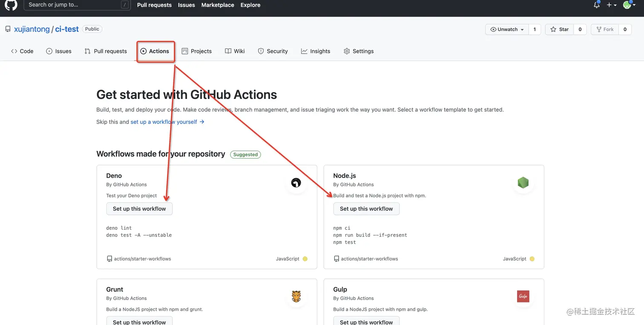Click JavaScript language label in Node.js card
This screenshot has width=644, height=325.
pos(515,259)
